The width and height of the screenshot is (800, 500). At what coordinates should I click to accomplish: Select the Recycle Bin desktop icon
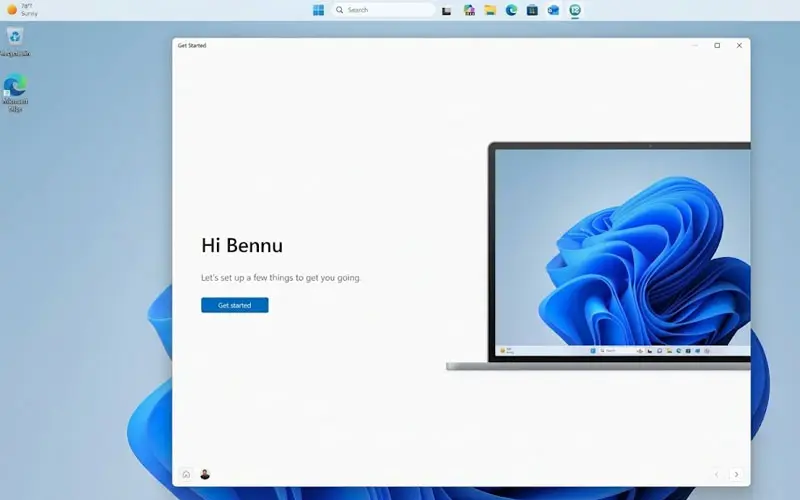(15, 42)
